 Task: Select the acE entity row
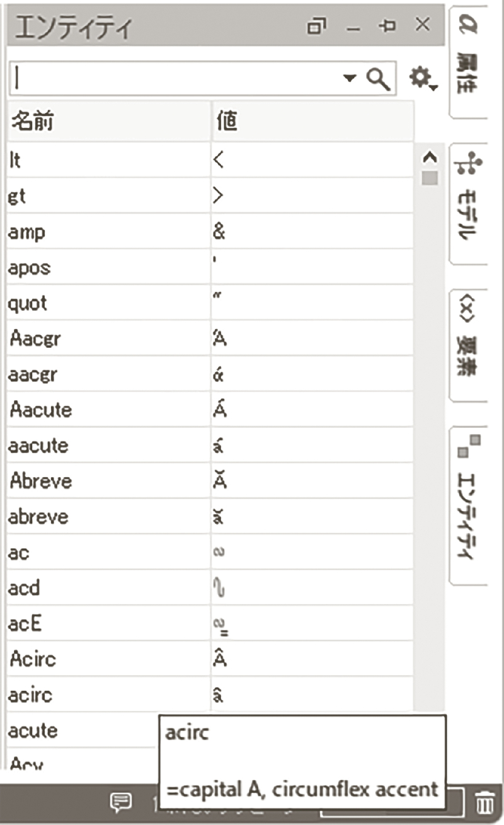point(108,624)
